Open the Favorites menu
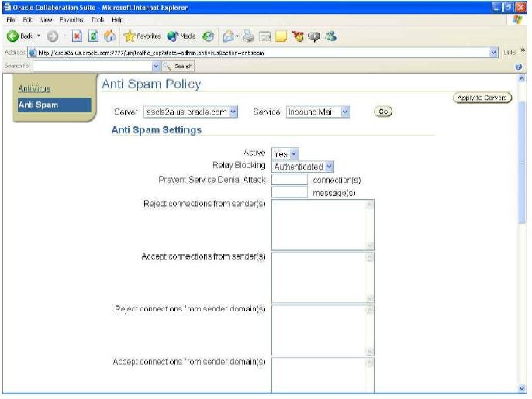The height and width of the screenshot is (399, 532). tap(71, 19)
